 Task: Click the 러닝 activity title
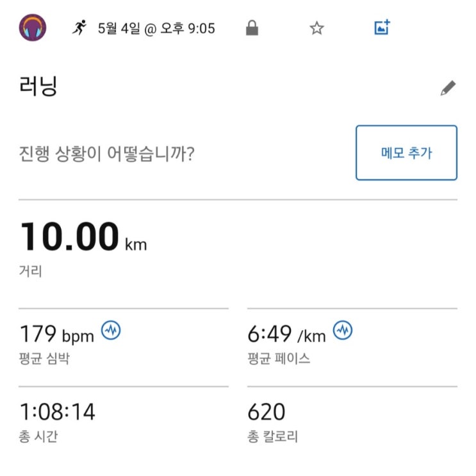(38, 86)
